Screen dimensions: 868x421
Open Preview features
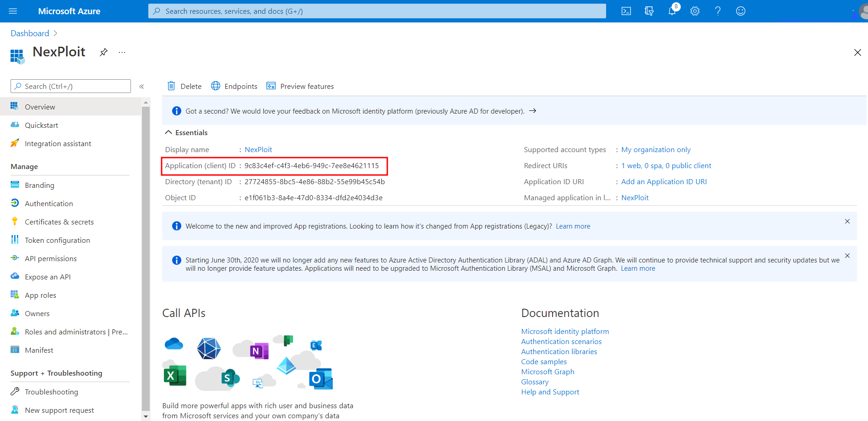300,86
